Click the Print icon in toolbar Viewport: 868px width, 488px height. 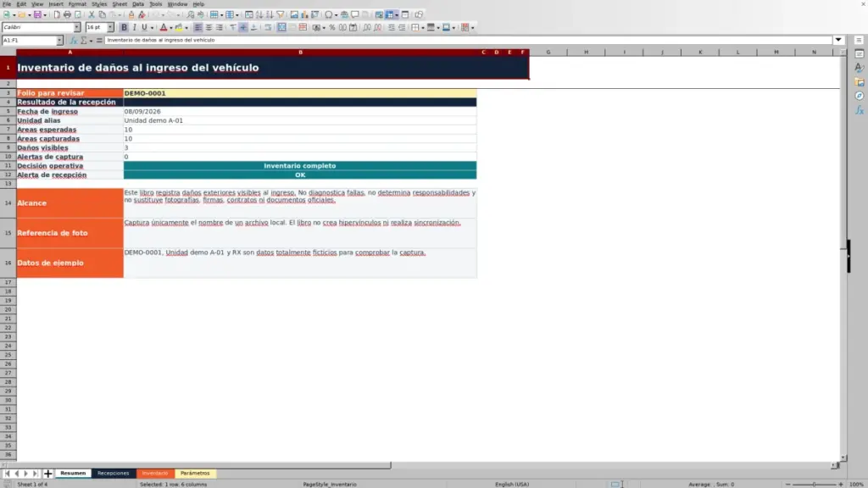click(x=67, y=14)
